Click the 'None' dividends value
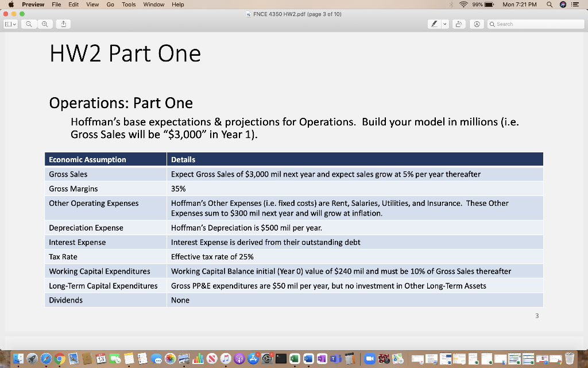This screenshot has width=588, height=368. 180,300
